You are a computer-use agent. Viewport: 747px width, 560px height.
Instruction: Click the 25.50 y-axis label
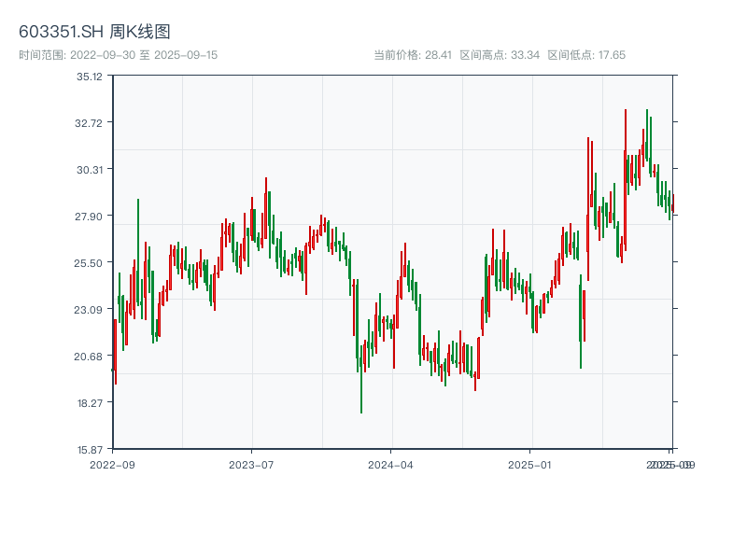pos(89,263)
